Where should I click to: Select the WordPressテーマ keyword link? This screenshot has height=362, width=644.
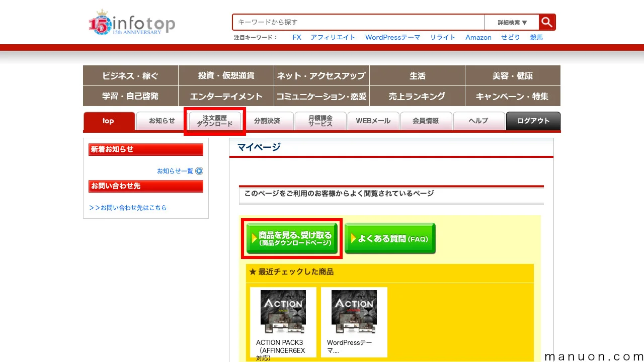(x=392, y=37)
